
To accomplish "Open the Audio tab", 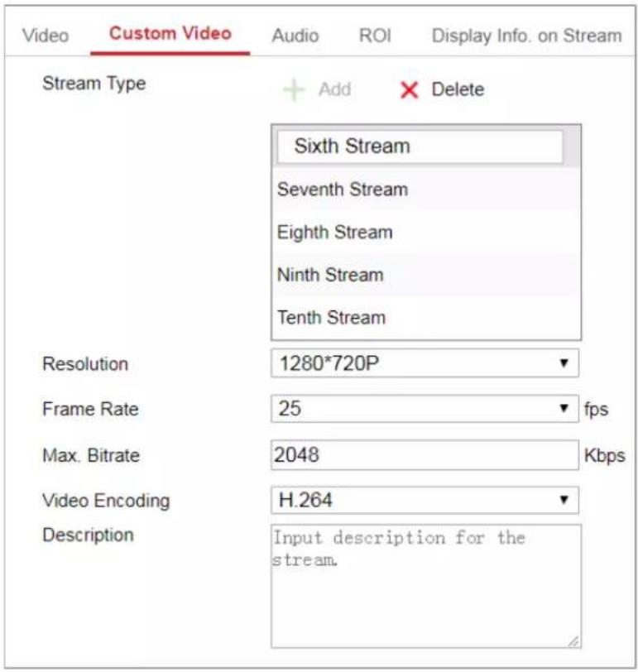I will [295, 36].
